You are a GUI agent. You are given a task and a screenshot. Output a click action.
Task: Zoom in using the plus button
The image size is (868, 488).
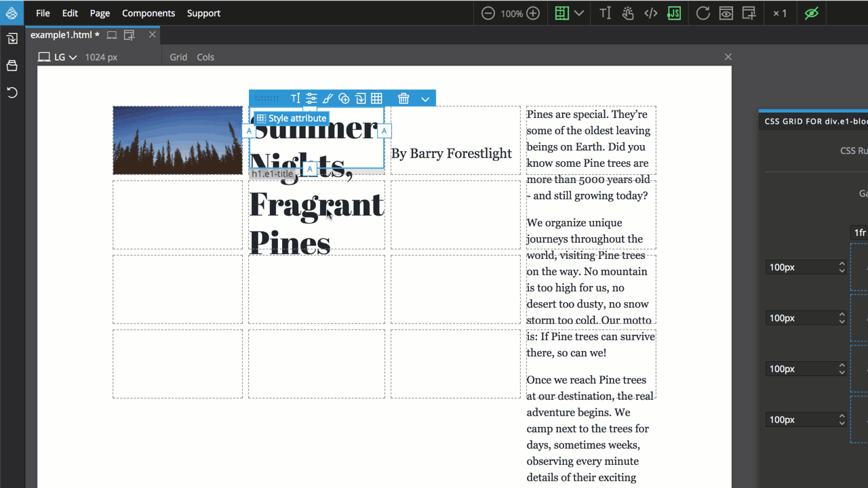pyautogui.click(x=534, y=12)
